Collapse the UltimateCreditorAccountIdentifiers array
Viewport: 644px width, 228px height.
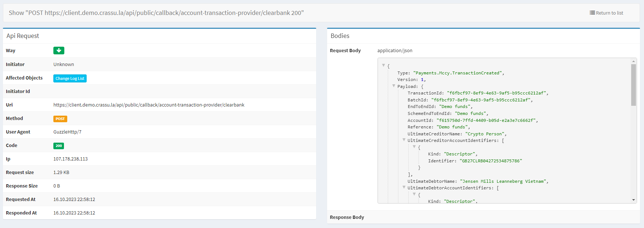(404, 140)
